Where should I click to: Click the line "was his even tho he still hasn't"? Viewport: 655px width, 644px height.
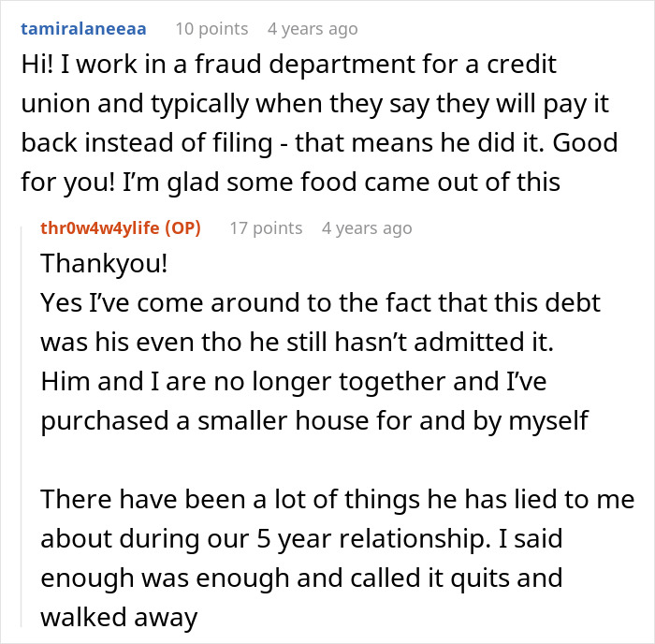pos(298,343)
